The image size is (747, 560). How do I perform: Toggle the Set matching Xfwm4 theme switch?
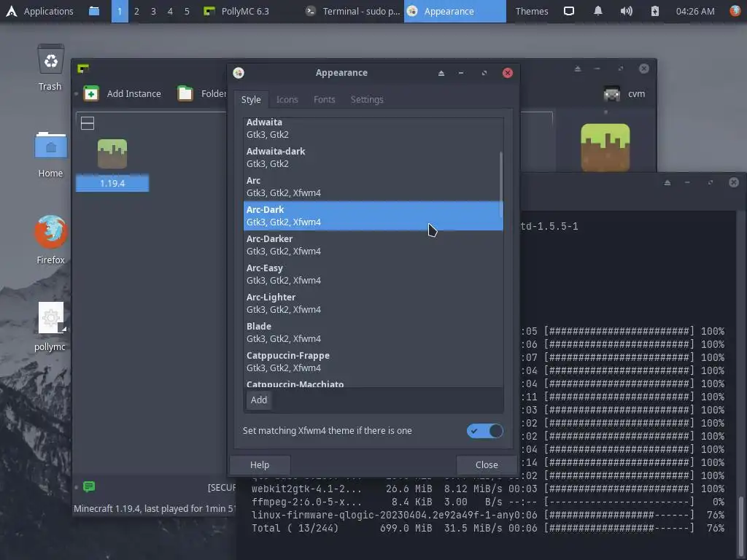484,431
